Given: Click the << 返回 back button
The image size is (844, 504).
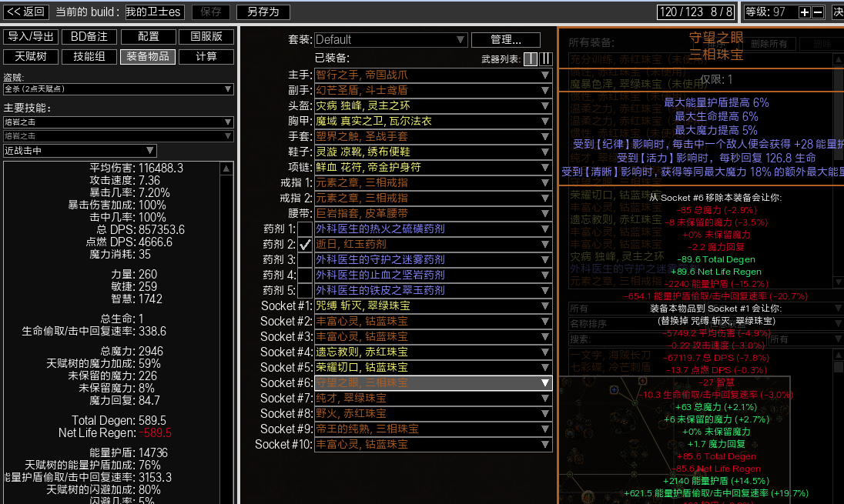Looking at the screenshot, I should [26, 12].
